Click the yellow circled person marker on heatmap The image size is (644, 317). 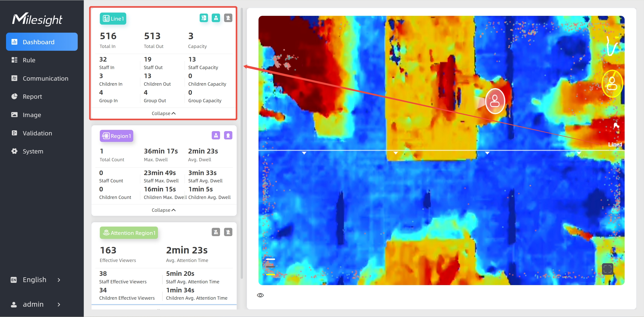point(612,84)
